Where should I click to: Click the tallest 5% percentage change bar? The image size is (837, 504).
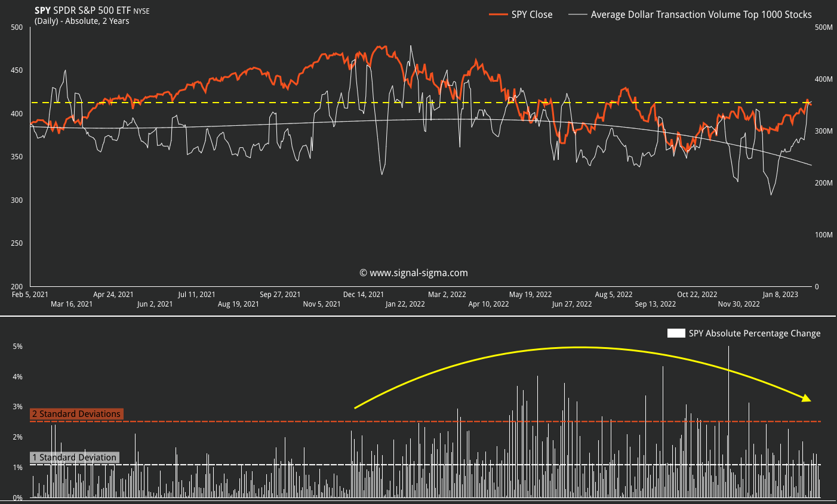(x=728, y=422)
